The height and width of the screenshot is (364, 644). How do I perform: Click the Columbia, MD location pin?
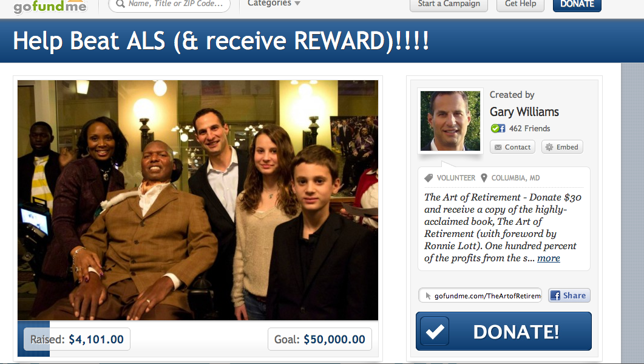pyautogui.click(x=484, y=177)
